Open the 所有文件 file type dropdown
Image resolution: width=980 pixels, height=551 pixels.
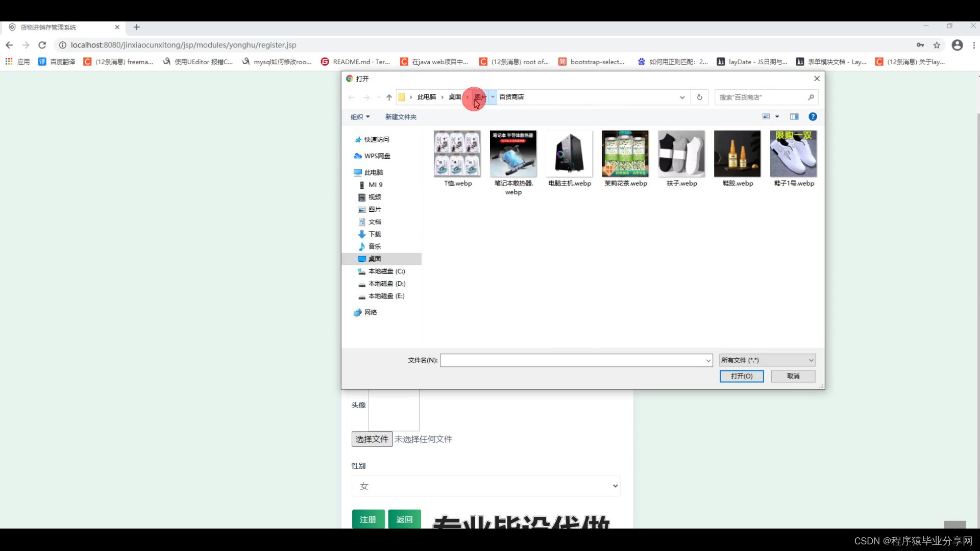point(767,360)
